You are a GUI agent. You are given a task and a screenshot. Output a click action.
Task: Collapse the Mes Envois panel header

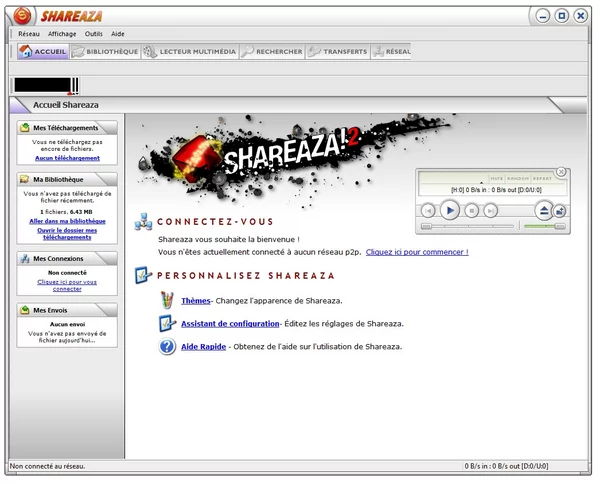click(x=67, y=310)
